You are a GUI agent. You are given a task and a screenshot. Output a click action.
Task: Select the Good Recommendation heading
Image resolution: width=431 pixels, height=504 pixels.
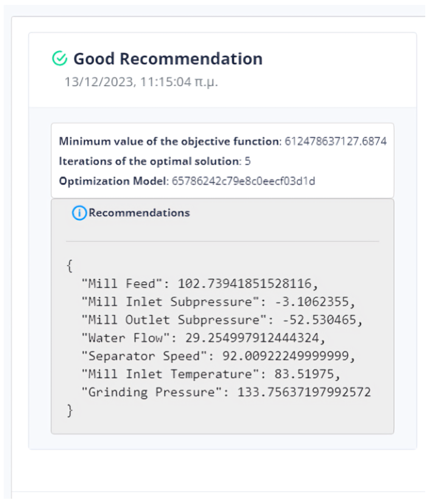pos(168,59)
